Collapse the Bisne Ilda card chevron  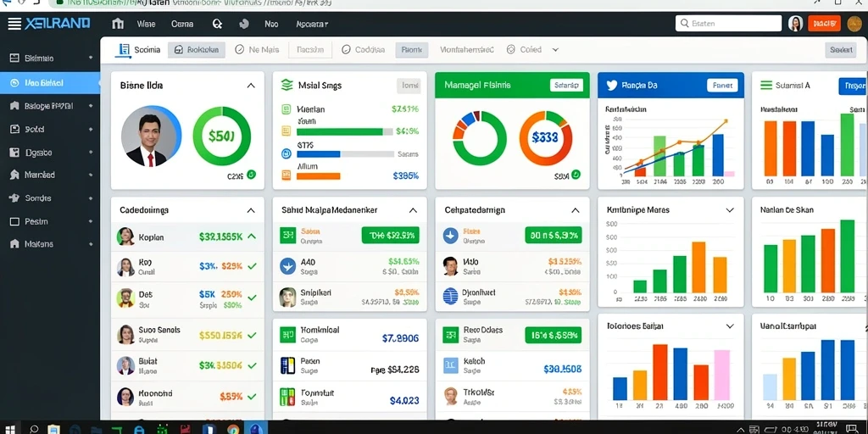(251, 86)
